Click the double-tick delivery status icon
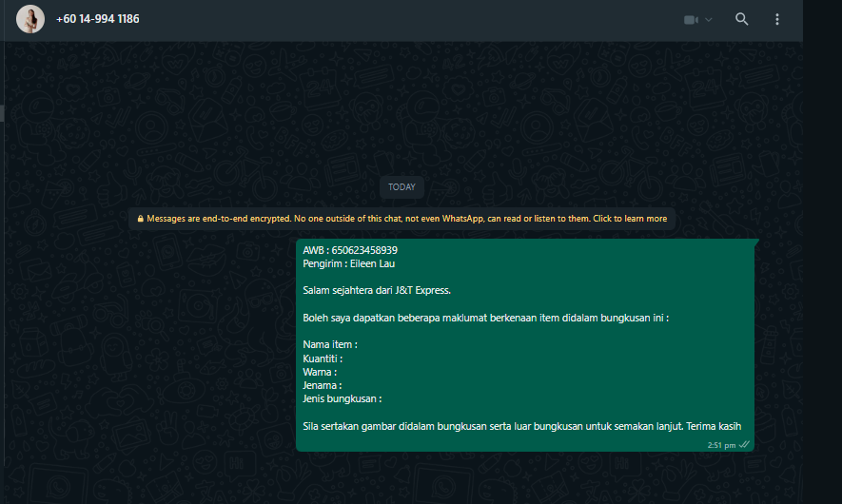This screenshot has width=842, height=504. [x=744, y=444]
